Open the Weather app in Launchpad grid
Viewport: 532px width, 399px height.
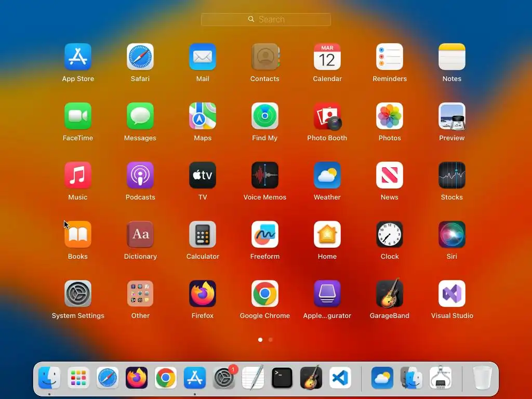click(x=327, y=175)
